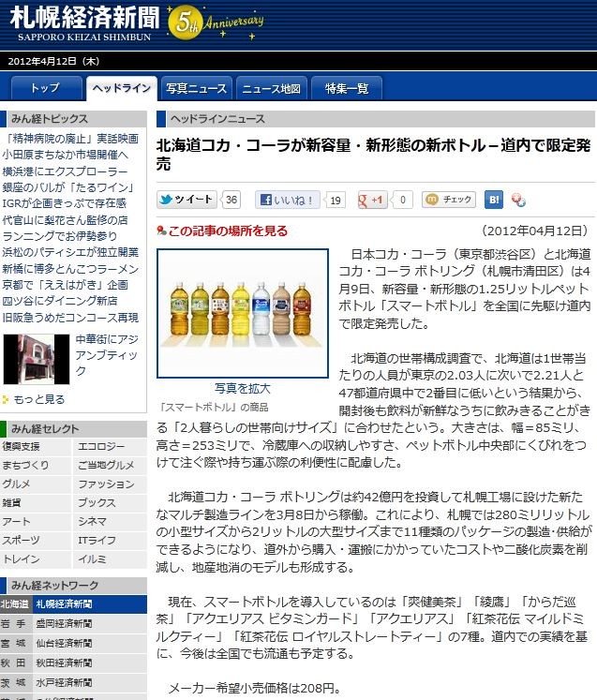Select スポーツ category
The height and width of the screenshot is (700, 597).
21,540
